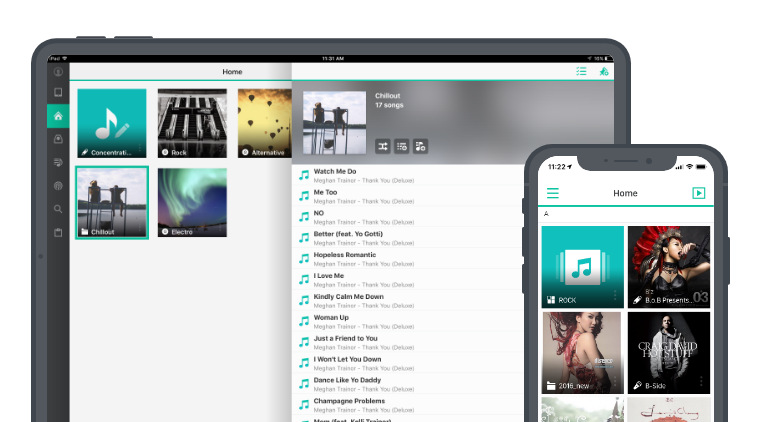Play the song Champagne Problems
762x422 pixels.
[408, 405]
